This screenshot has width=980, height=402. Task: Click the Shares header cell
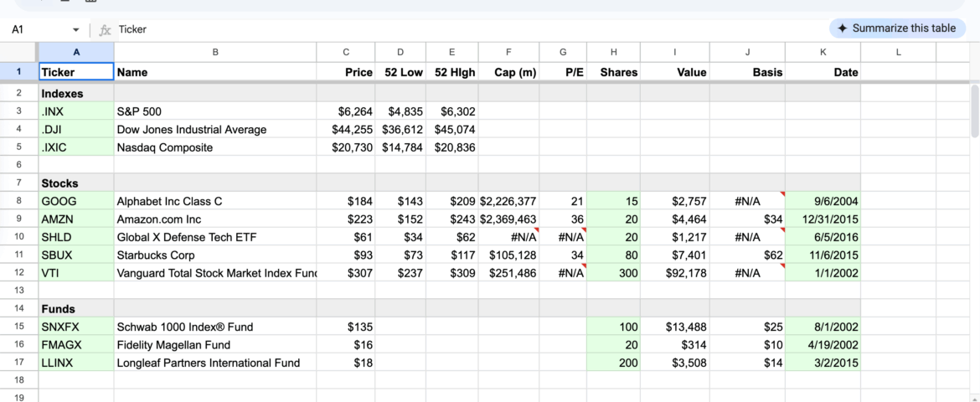click(614, 72)
